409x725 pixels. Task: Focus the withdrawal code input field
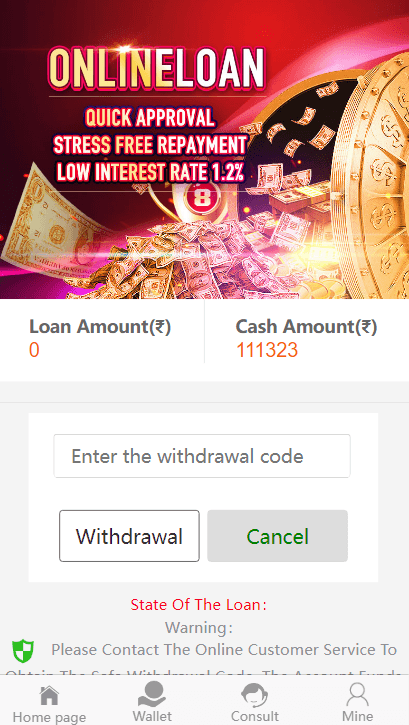coord(202,456)
